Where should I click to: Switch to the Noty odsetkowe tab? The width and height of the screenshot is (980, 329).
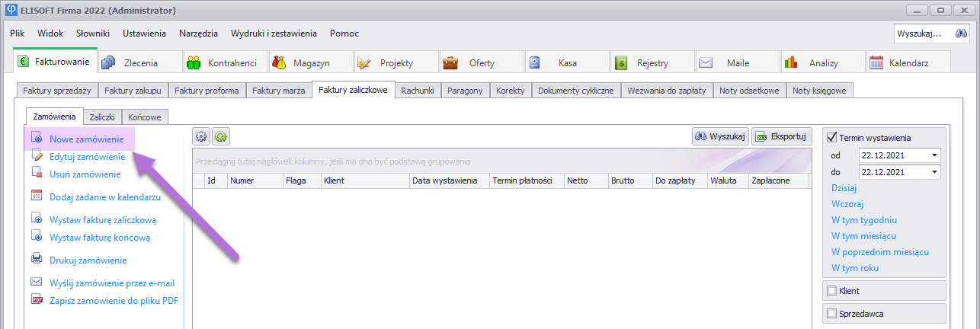pyautogui.click(x=749, y=91)
